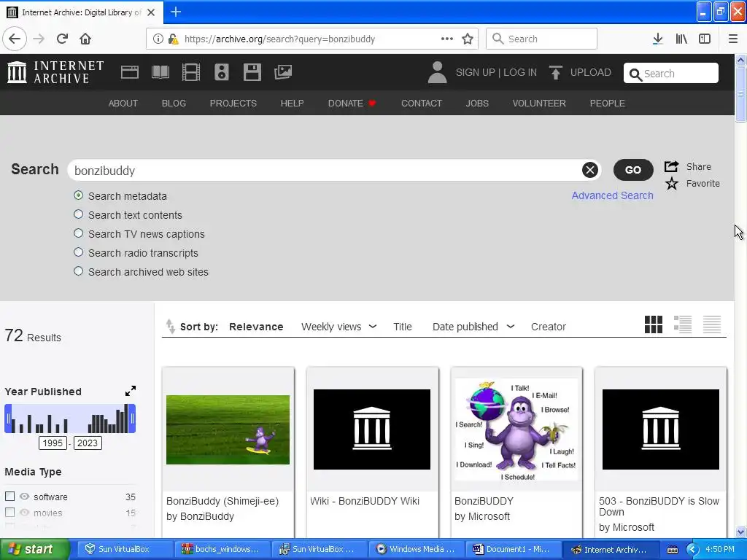Click the user avatar icon

(437, 72)
